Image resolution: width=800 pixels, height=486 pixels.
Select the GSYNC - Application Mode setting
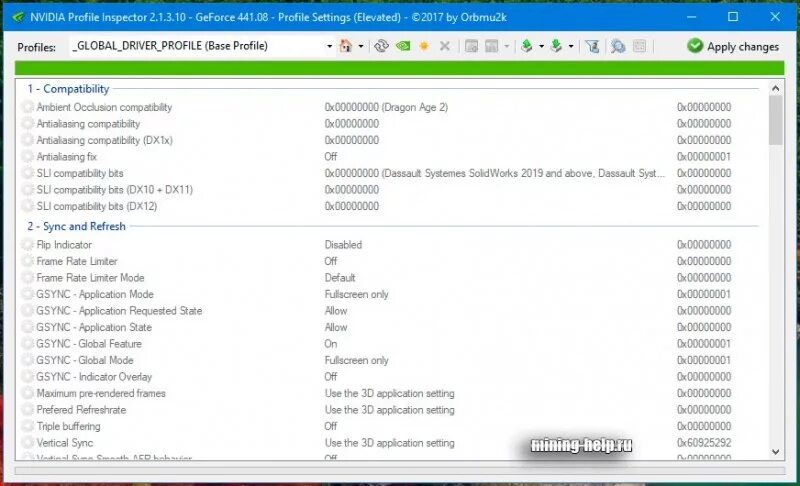tap(390, 294)
